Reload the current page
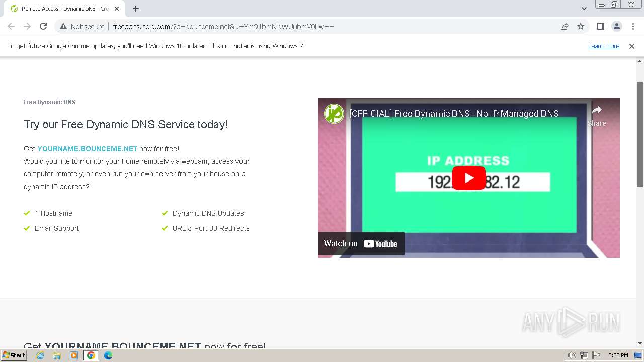The width and height of the screenshot is (644, 362). [x=43, y=26]
